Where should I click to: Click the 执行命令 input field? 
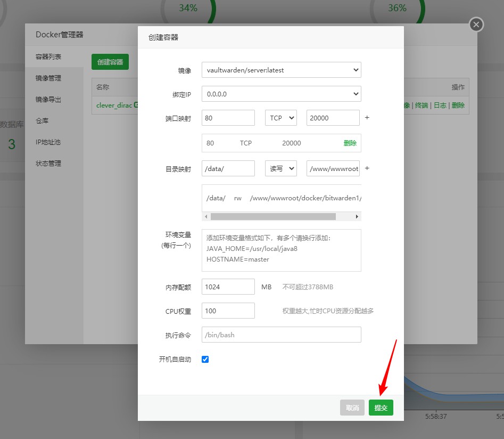[x=281, y=335]
